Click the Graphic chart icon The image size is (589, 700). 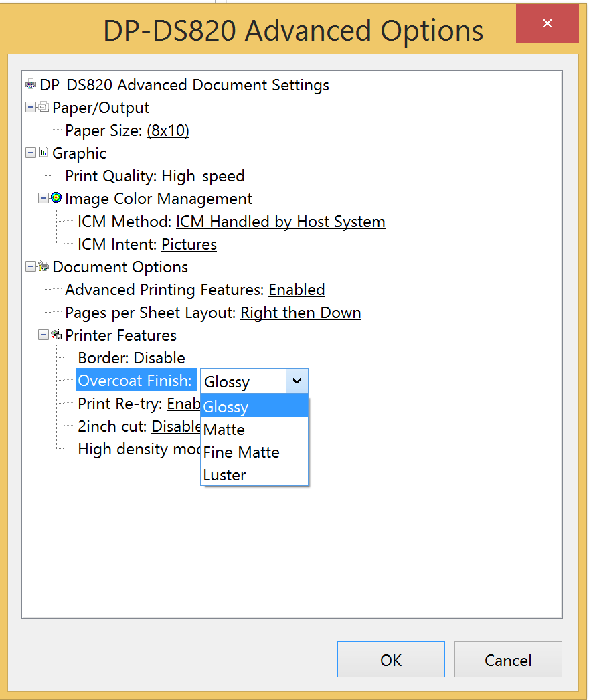(44, 152)
